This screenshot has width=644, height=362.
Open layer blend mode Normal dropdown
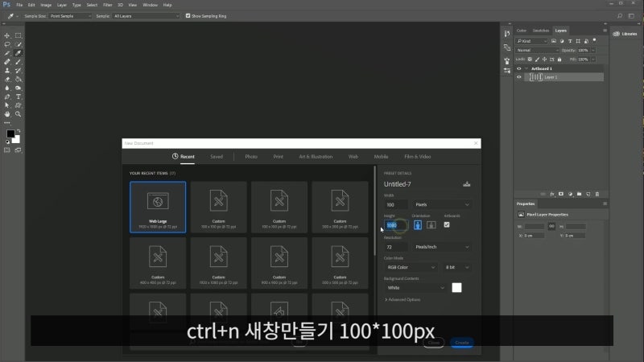pyautogui.click(x=537, y=50)
